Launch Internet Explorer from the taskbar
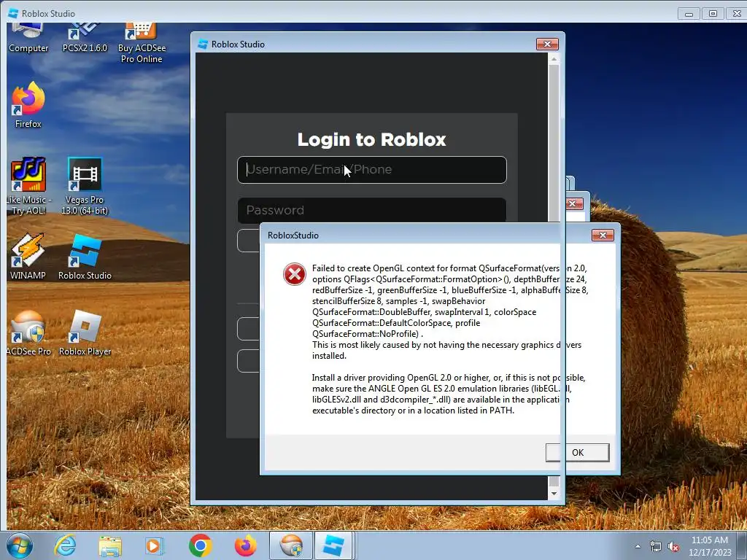Viewport: 747px width, 560px height. tap(65, 545)
